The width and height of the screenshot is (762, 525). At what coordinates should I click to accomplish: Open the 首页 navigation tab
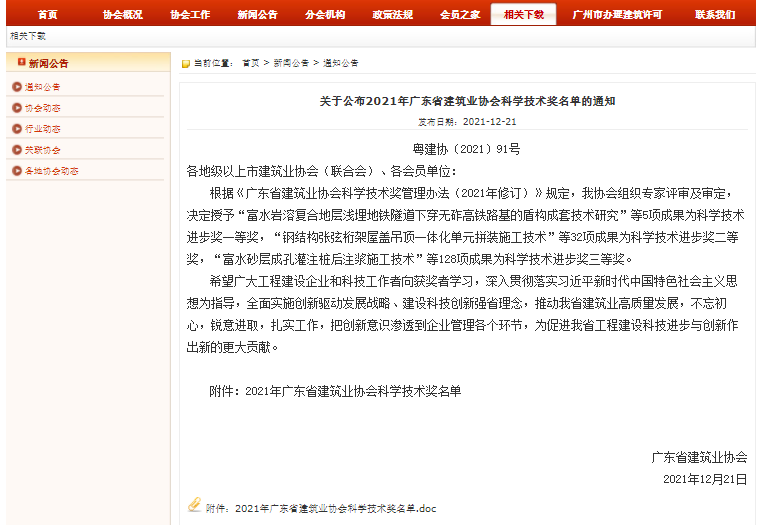pos(47,15)
